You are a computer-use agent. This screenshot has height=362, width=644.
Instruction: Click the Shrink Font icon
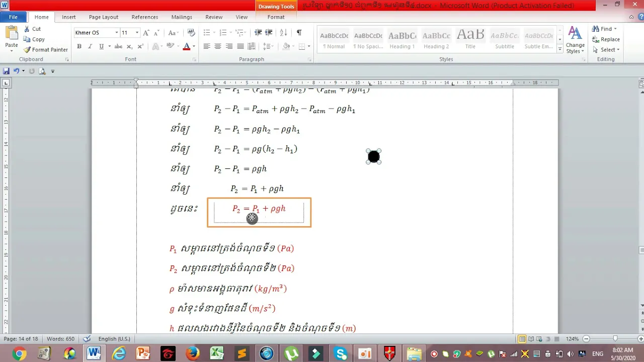[156, 33]
